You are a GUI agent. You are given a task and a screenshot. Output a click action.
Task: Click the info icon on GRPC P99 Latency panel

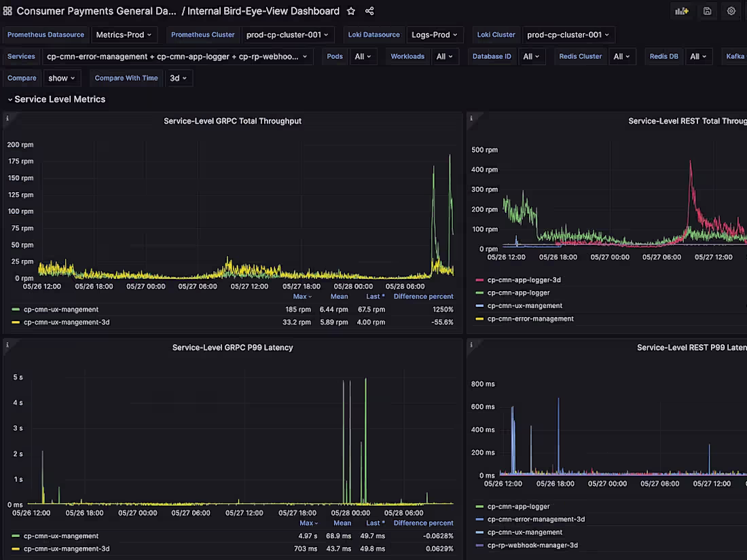(7, 343)
